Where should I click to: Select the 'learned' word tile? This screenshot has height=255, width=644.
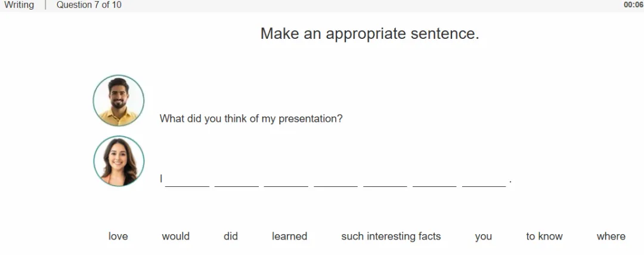point(290,236)
